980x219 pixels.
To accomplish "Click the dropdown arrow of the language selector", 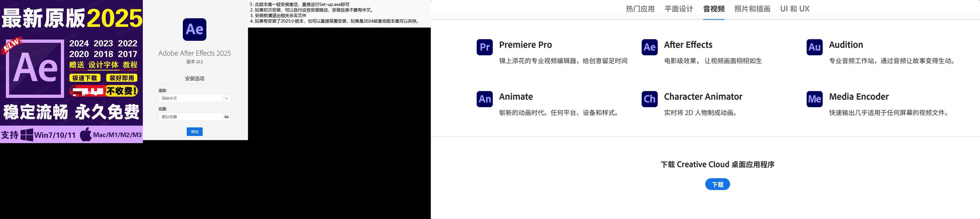I will [x=226, y=98].
